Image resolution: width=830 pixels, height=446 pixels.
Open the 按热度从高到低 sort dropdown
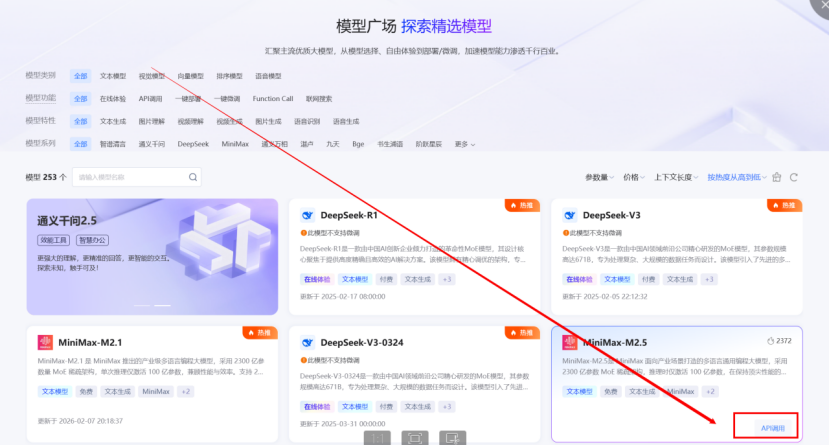[737, 177]
